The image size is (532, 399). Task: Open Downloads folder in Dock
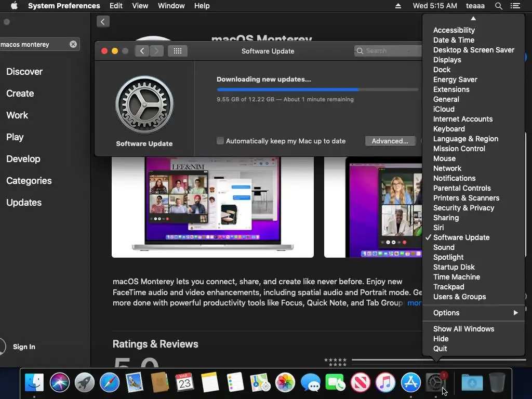tap(472, 382)
